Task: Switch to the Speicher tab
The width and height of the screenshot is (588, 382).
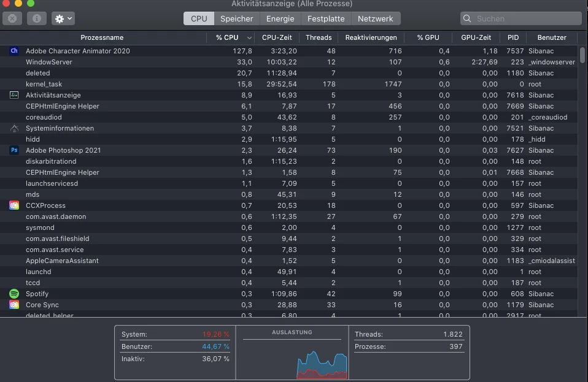Action: 237,18
